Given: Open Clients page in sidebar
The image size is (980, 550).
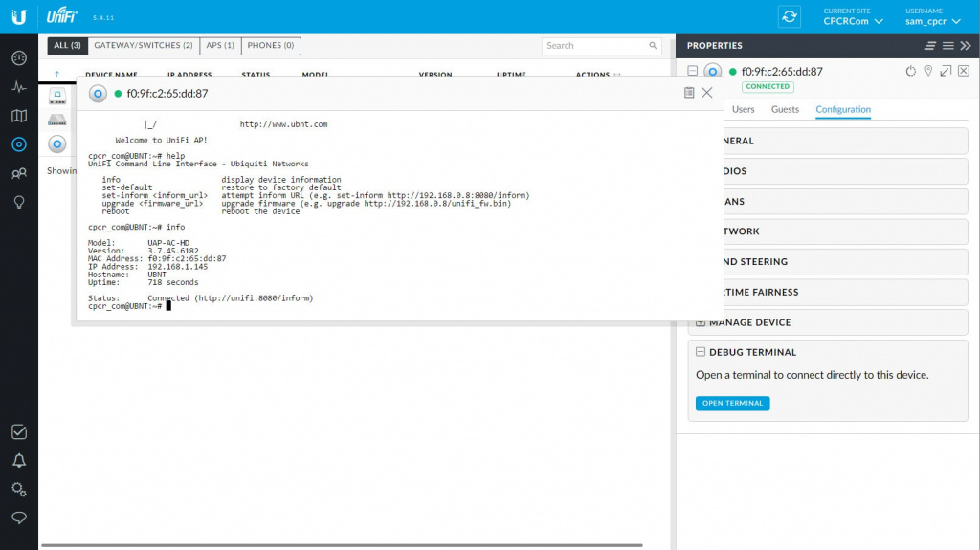Looking at the screenshot, I should (x=18, y=173).
